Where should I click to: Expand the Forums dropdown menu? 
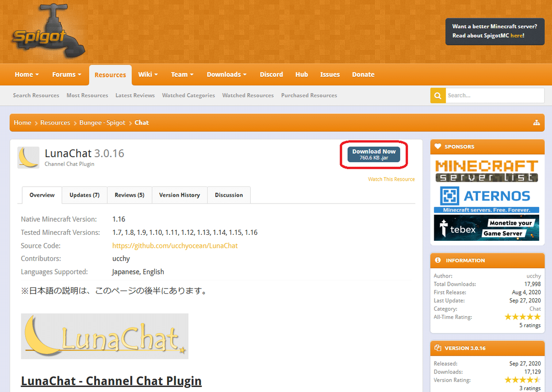[66, 74]
